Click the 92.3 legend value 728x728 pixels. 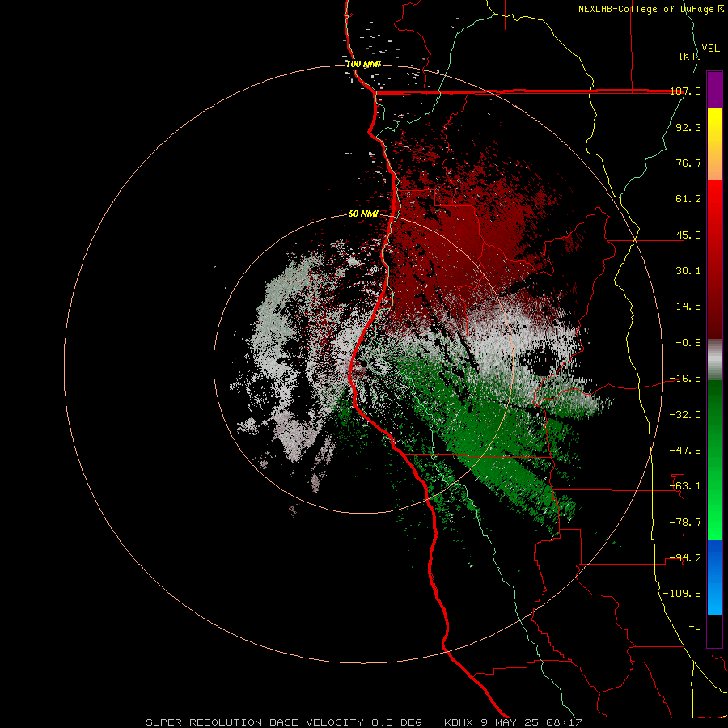coord(688,127)
